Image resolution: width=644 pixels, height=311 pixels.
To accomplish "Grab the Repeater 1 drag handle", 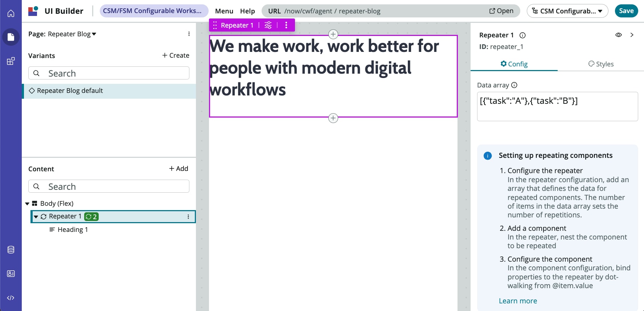I will (215, 25).
